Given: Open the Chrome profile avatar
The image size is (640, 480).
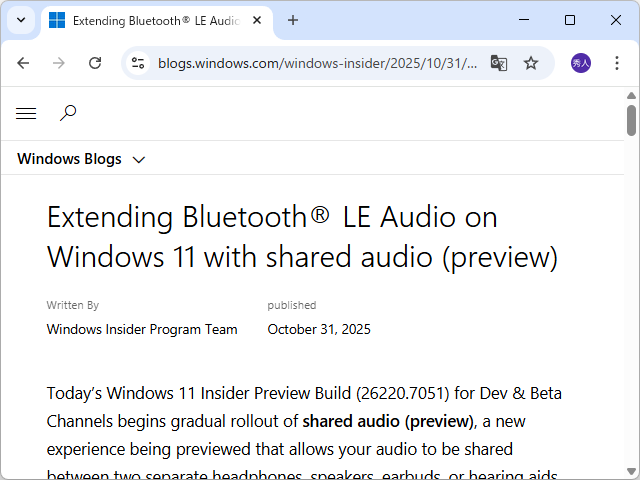Looking at the screenshot, I should coord(581,63).
